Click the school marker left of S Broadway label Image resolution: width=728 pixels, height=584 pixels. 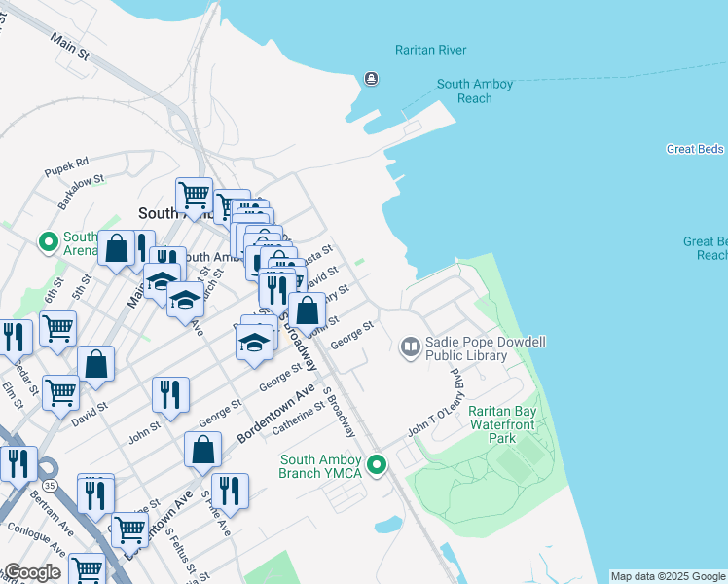point(254,344)
